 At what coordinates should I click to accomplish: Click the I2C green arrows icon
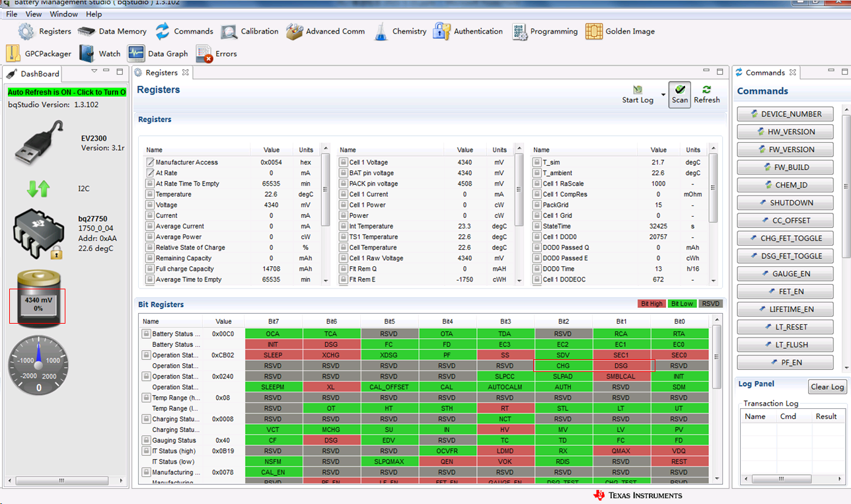coord(38,189)
